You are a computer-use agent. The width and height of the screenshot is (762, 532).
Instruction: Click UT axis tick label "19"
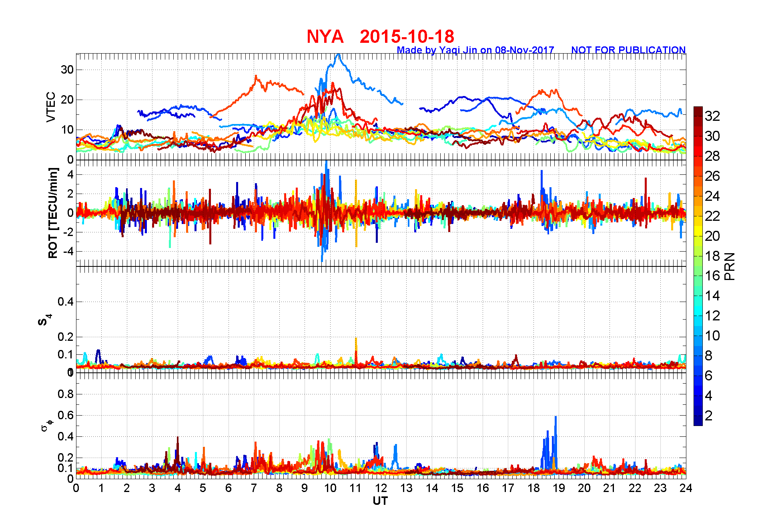[x=559, y=488]
